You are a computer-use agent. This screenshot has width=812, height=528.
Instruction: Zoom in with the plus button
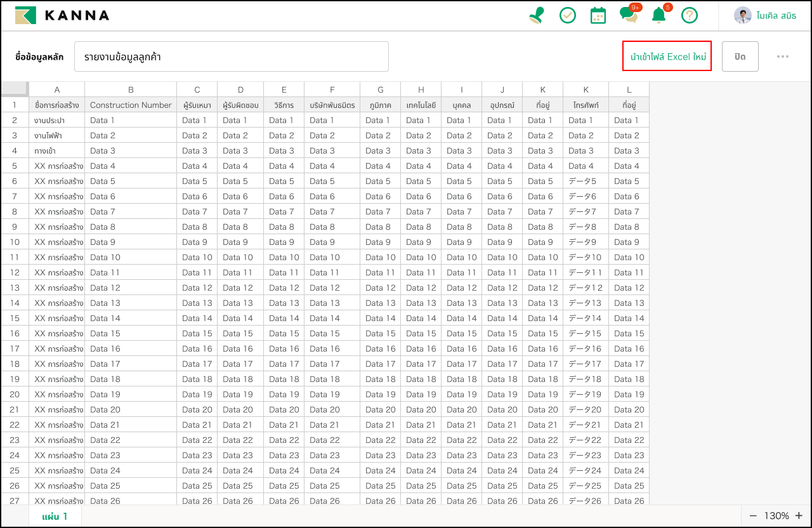tap(799, 516)
